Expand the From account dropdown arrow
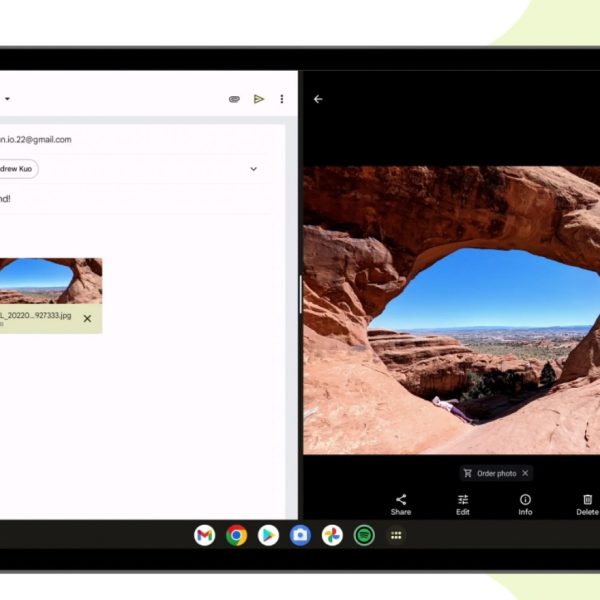 [7, 99]
